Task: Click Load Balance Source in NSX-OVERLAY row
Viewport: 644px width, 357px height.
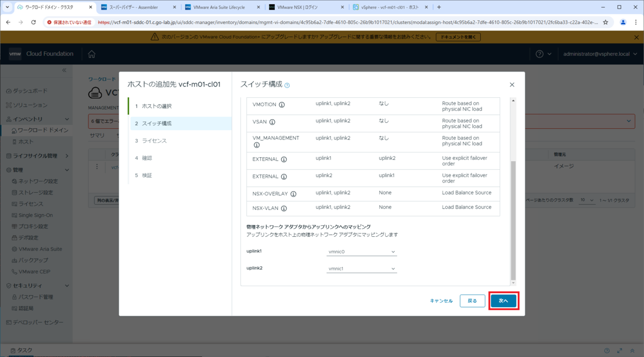Action: coord(466,193)
